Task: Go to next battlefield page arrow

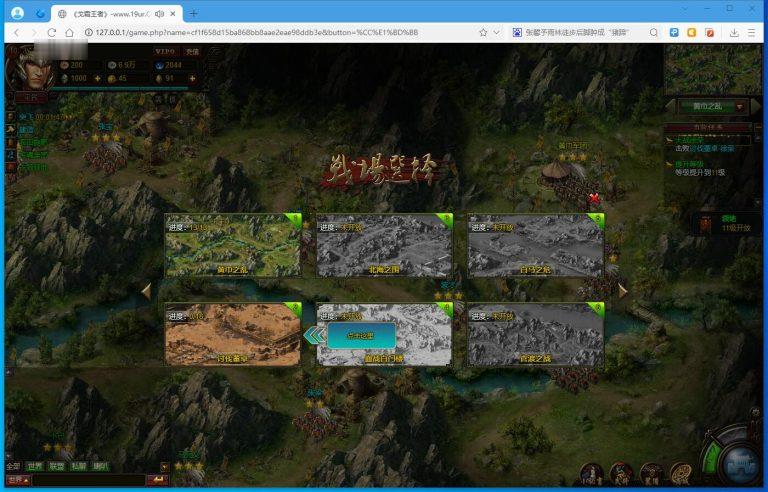Action: 623,291
